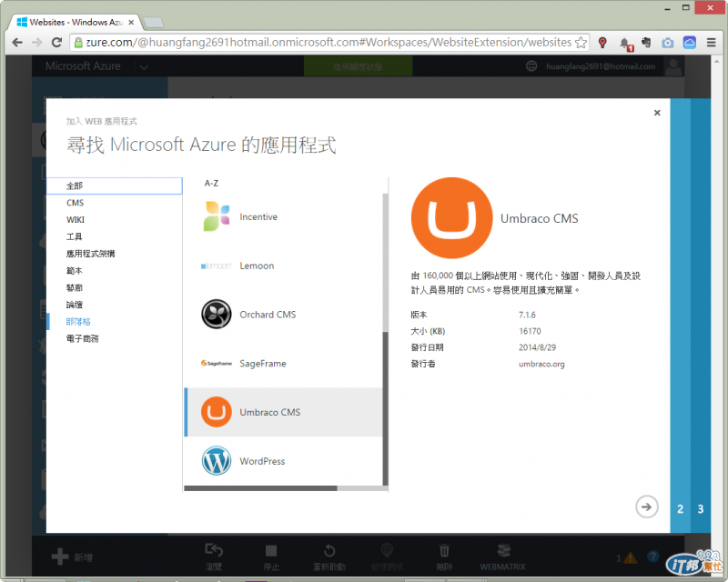Click the red map pin extension icon
The image size is (728, 582).
tap(602, 43)
